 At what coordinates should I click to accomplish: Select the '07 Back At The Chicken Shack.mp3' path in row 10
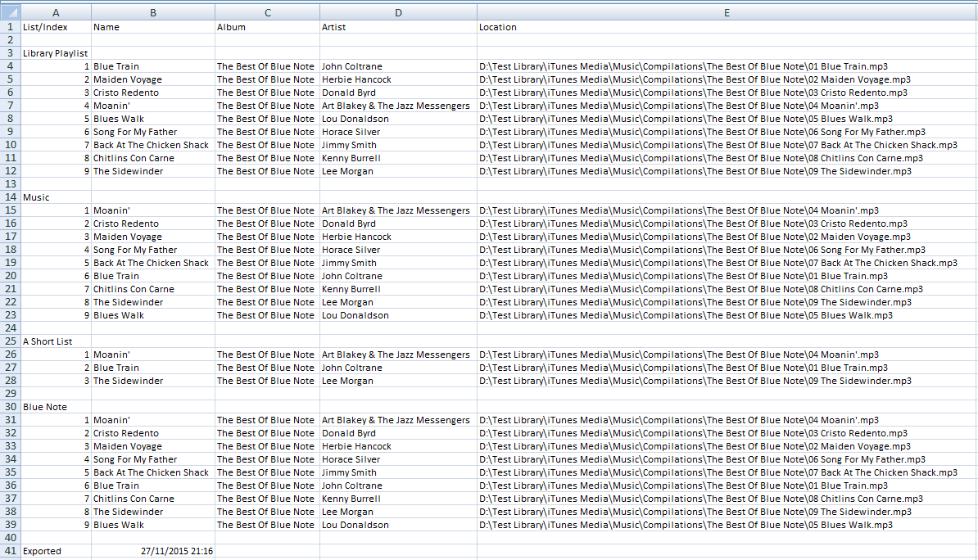(x=727, y=145)
